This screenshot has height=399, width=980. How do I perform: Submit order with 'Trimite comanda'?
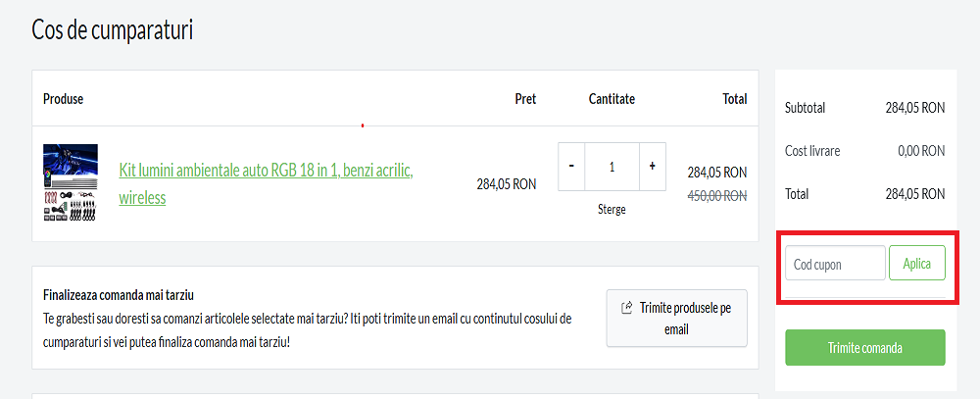click(864, 348)
